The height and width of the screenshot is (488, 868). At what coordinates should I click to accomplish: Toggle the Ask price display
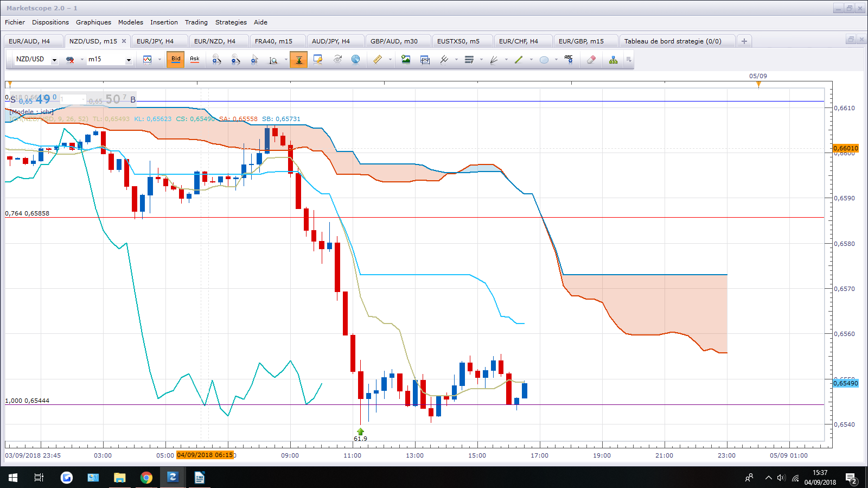pos(195,60)
